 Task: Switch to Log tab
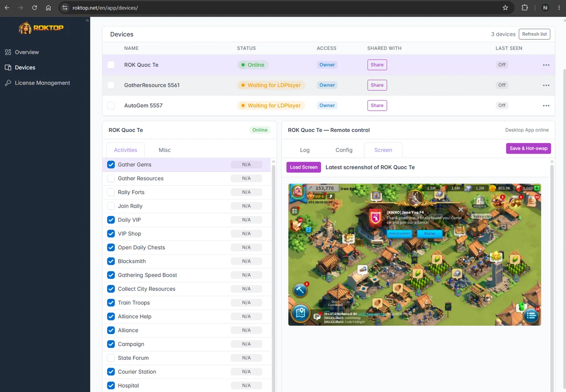[305, 150]
